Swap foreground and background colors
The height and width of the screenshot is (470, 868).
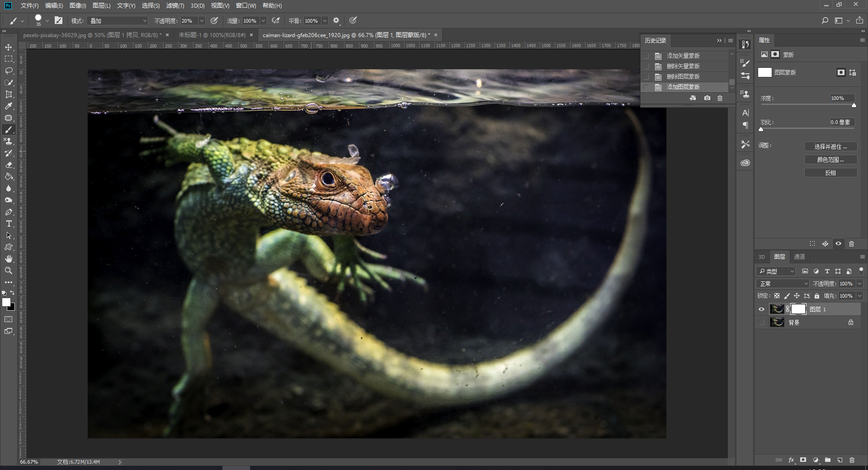12,293
